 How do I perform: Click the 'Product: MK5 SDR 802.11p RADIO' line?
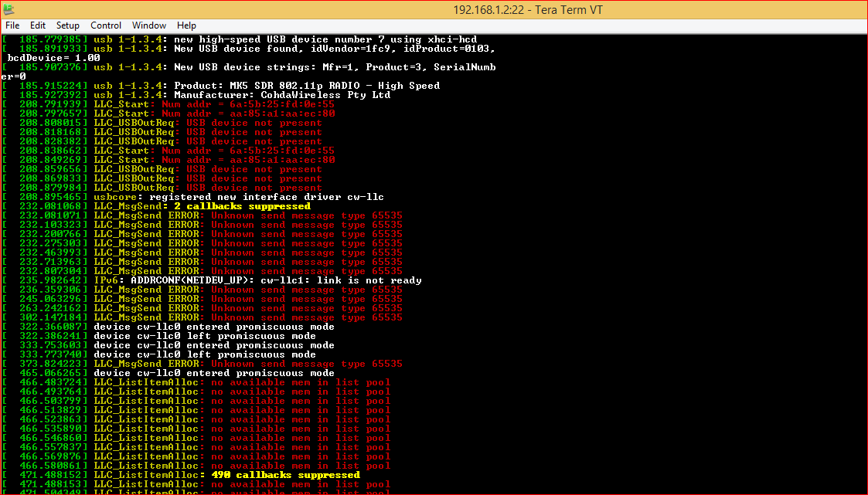pyautogui.click(x=221, y=86)
